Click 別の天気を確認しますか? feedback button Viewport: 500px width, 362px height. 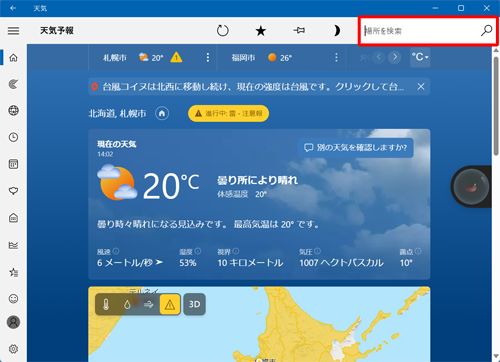(x=356, y=148)
